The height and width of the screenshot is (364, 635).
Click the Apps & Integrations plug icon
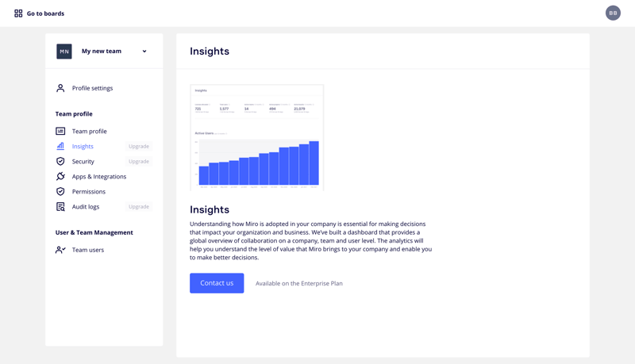tap(60, 176)
